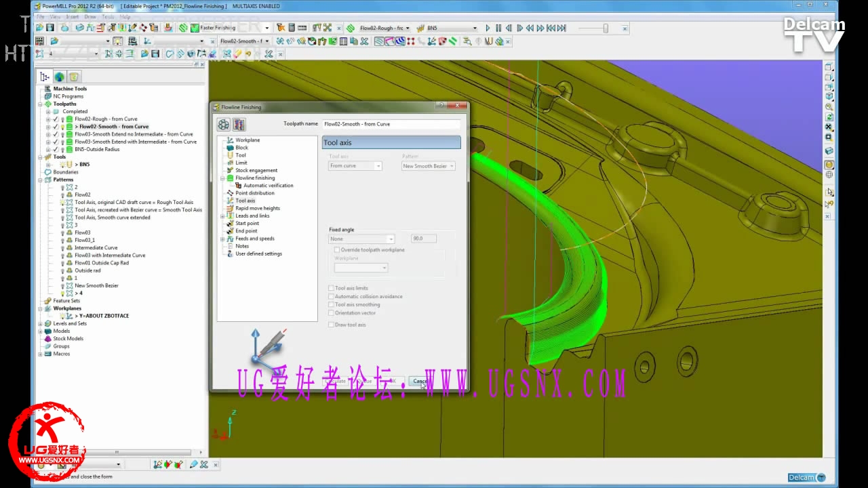Select Y=ABOUT ZBOTFACE workplane
The height and width of the screenshot is (488, 868).
[x=102, y=317]
